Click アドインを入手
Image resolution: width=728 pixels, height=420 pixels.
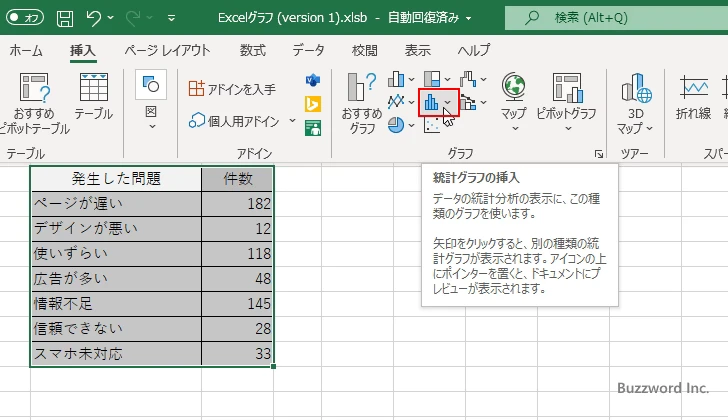(x=232, y=89)
